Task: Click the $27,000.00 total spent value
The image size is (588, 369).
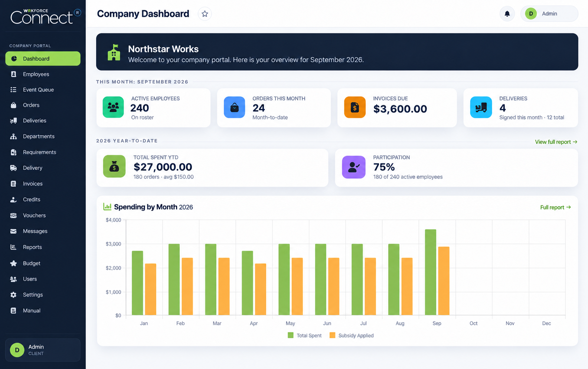Action: pyautogui.click(x=163, y=167)
